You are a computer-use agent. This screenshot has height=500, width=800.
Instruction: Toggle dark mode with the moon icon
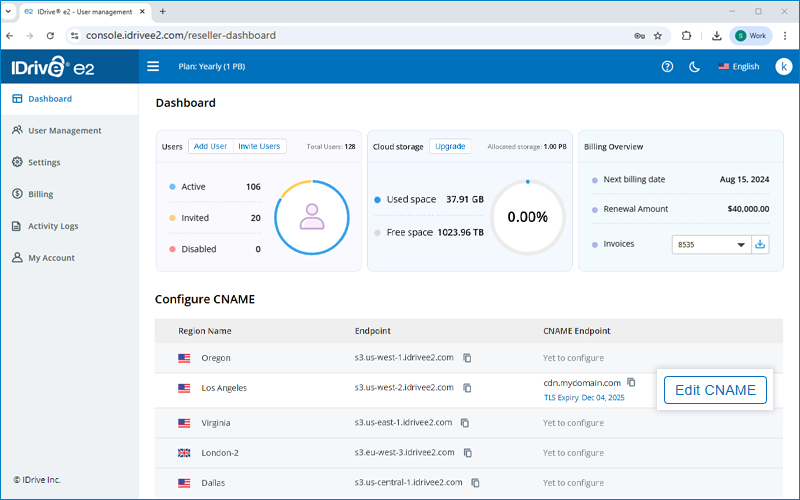click(694, 66)
